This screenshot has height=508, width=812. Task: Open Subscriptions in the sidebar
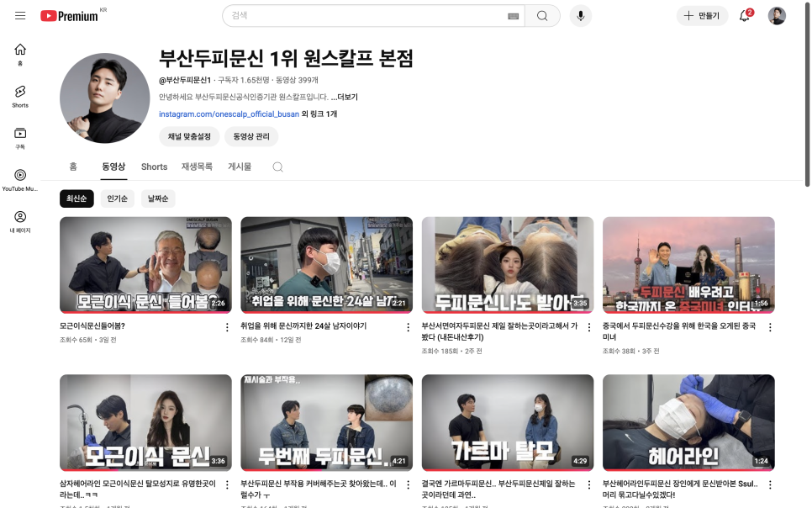click(x=20, y=139)
